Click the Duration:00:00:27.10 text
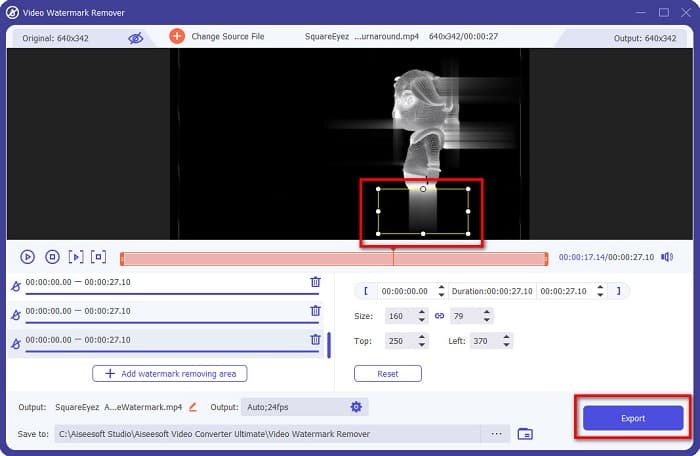 (492, 291)
